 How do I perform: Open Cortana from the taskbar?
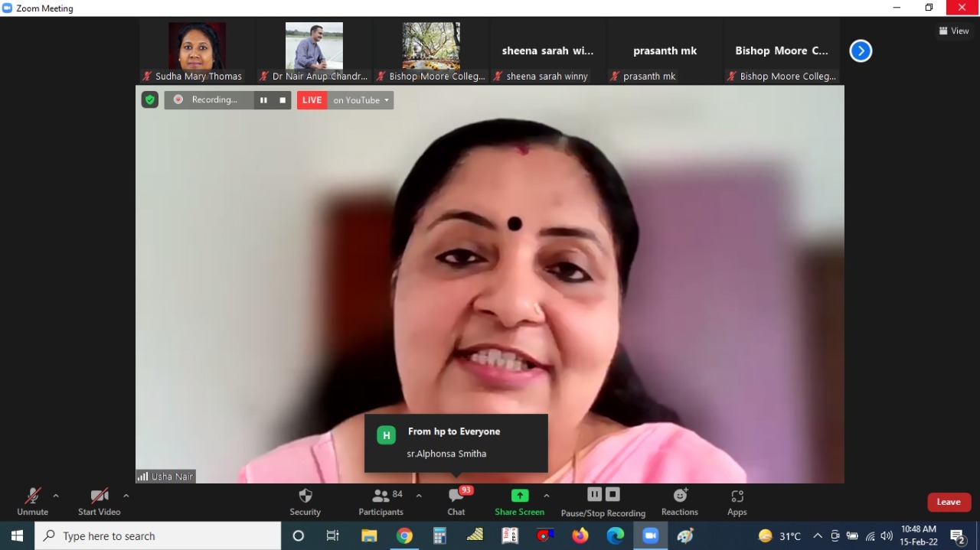(299, 535)
